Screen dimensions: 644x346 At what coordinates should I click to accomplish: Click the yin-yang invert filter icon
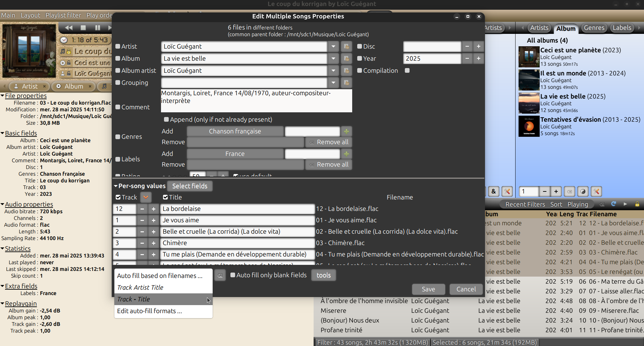[x=583, y=191]
